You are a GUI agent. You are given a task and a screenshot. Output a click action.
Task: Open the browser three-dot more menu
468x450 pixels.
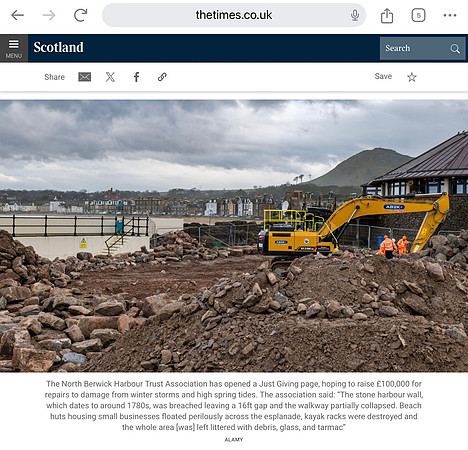click(450, 15)
